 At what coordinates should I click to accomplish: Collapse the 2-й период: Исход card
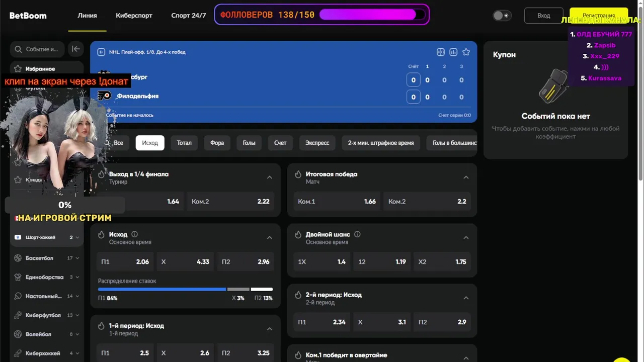click(466, 298)
